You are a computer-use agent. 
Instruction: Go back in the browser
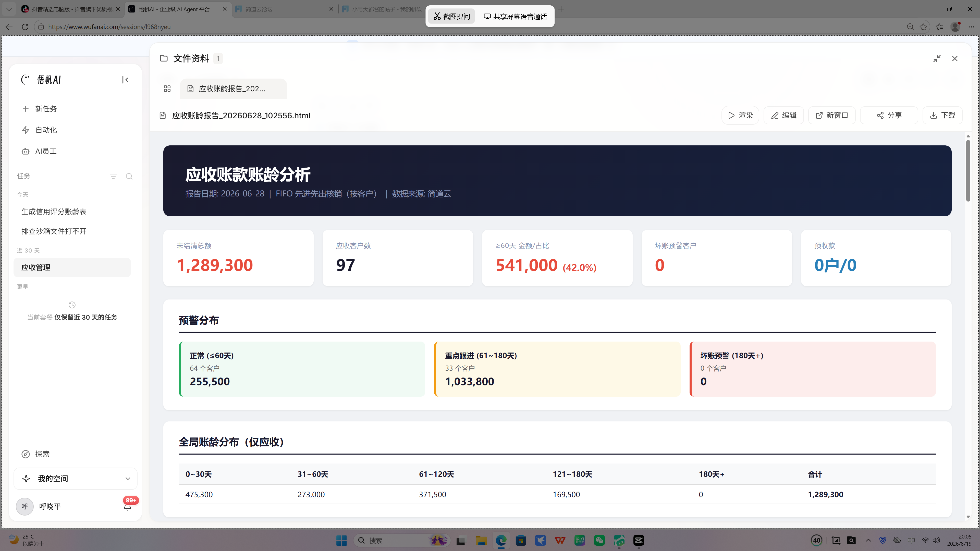point(9,27)
